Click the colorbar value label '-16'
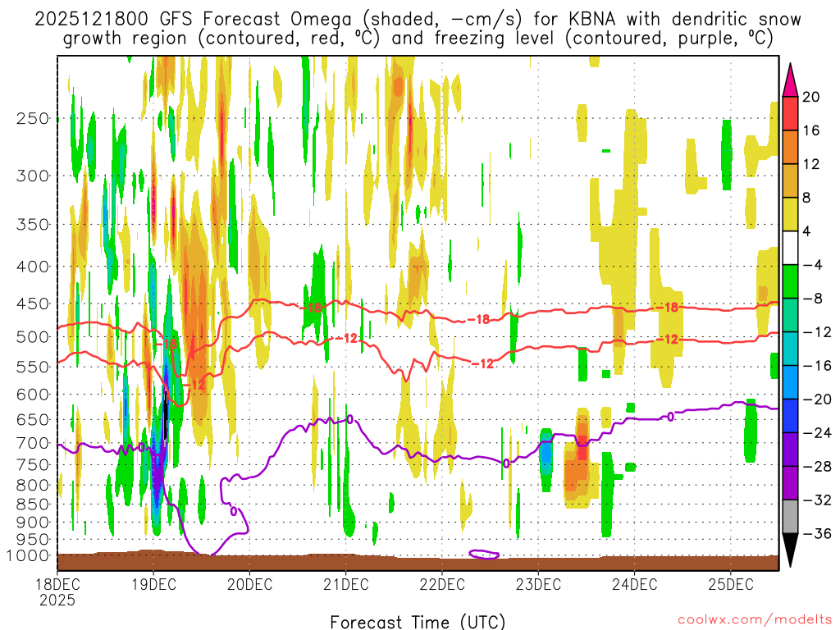This screenshot has height=630, width=840. 817,366
